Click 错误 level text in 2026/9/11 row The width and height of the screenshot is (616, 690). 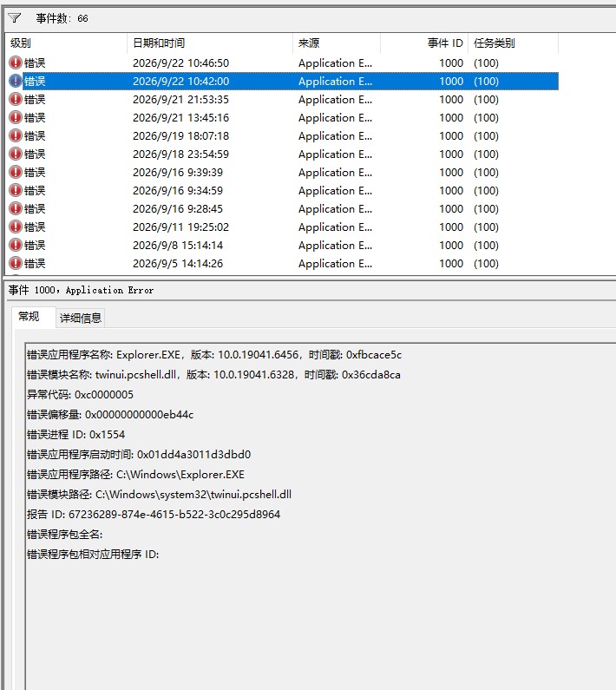pos(35,227)
